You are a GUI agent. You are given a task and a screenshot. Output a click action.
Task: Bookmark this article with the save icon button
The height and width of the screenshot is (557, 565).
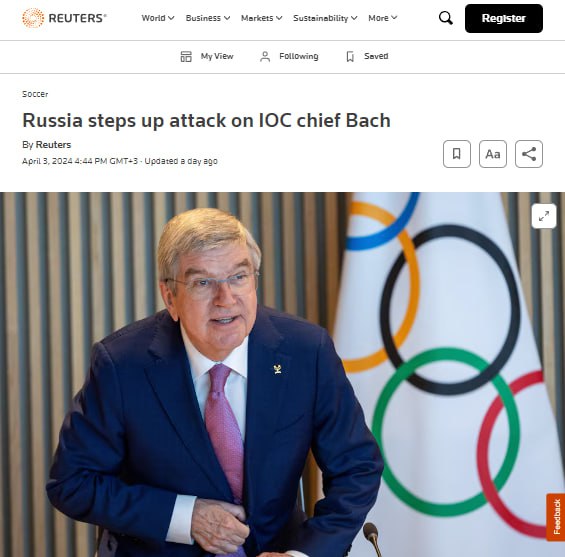[x=457, y=154]
